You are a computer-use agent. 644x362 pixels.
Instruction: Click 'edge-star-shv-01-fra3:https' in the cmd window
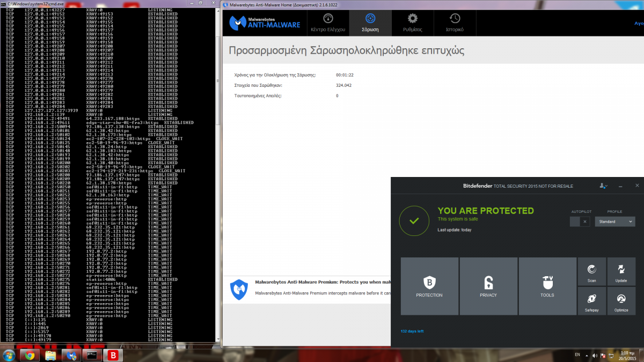(x=122, y=123)
